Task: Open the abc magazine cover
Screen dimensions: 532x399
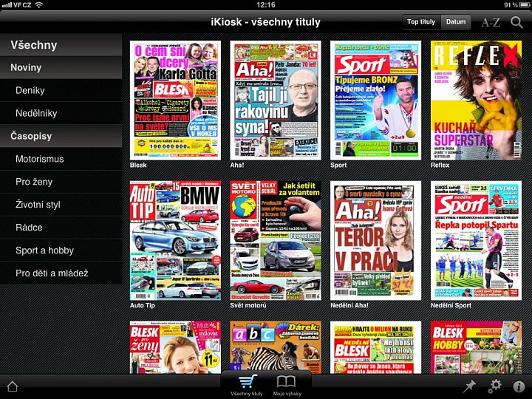Action: 276,347
